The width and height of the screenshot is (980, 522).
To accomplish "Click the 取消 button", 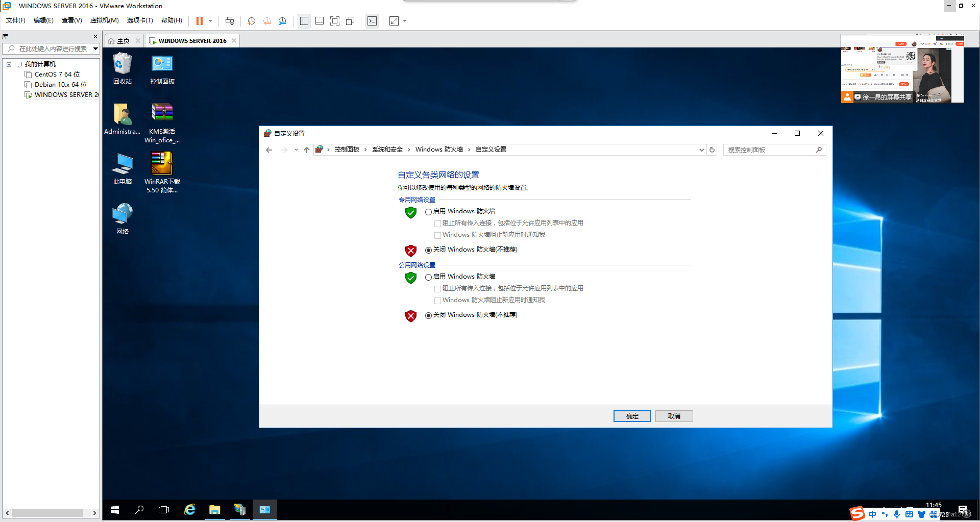I will point(674,416).
